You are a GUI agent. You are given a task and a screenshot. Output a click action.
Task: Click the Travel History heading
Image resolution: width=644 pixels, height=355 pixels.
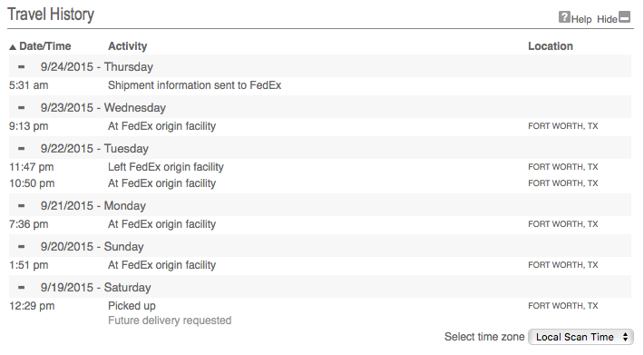(51, 14)
